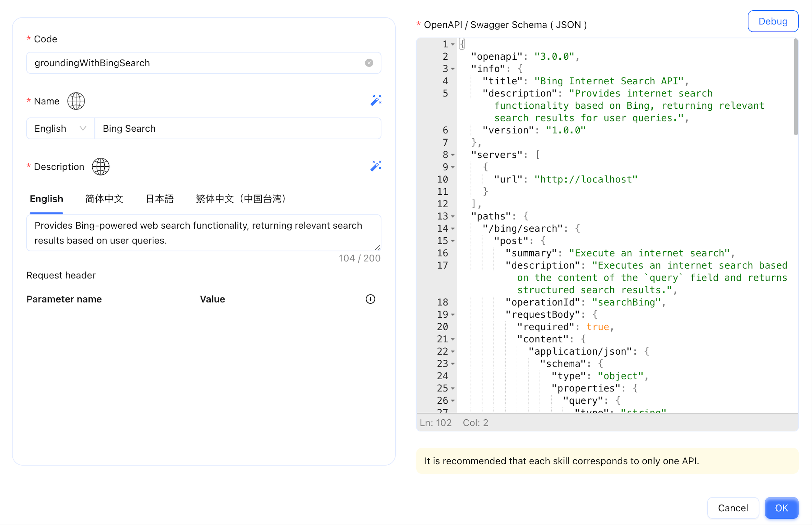Collapse the "content" block at line 21
Image resolution: width=812 pixels, height=525 pixels.
pyautogui.click(x=453, y=339)
